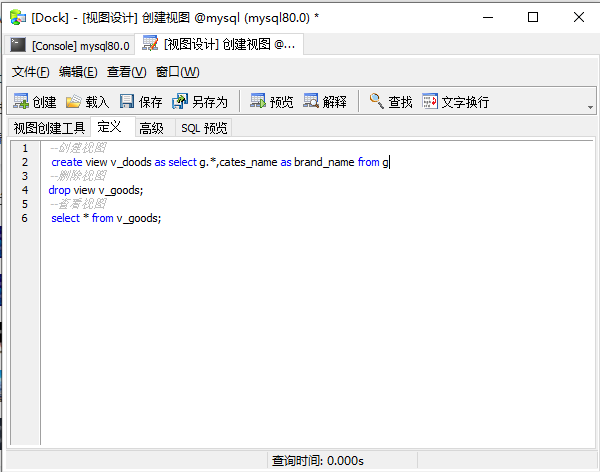This screenshot has width=600, height=472.
Task: Switch to the SQL 预览 tab
Action: [204, 128]
